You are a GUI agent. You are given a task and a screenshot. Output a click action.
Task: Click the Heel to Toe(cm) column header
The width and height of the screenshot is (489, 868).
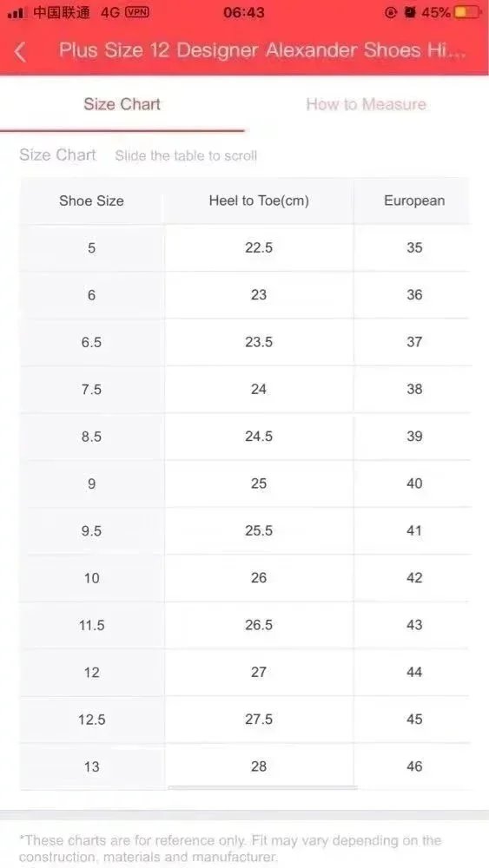(x=259, y=201)
